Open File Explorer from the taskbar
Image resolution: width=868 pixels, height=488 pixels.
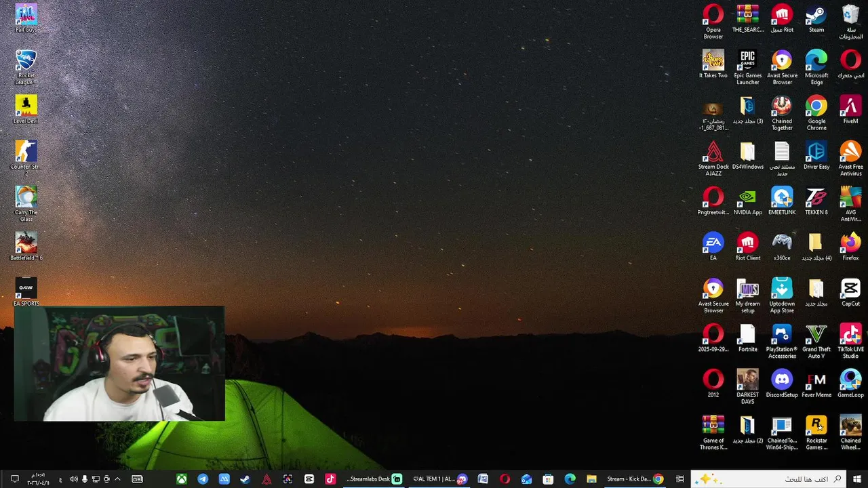(x=591, y=479)
